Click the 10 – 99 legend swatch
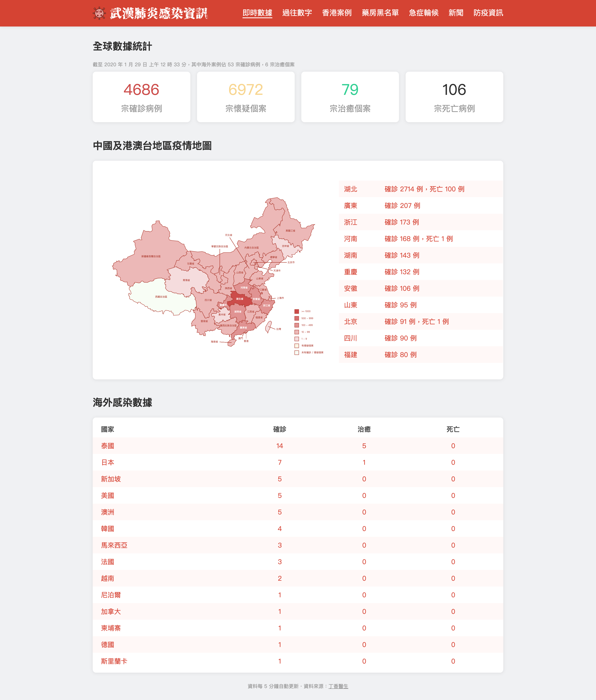The image size is (596, 700). pyautogui.click(x=297, y=332)
